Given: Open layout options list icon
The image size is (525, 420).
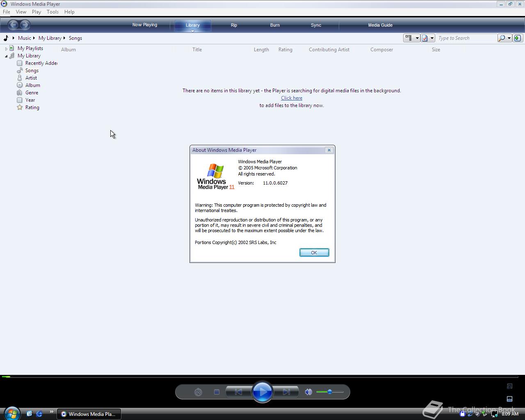Looking at the screenshot, I should coord(409,38).
